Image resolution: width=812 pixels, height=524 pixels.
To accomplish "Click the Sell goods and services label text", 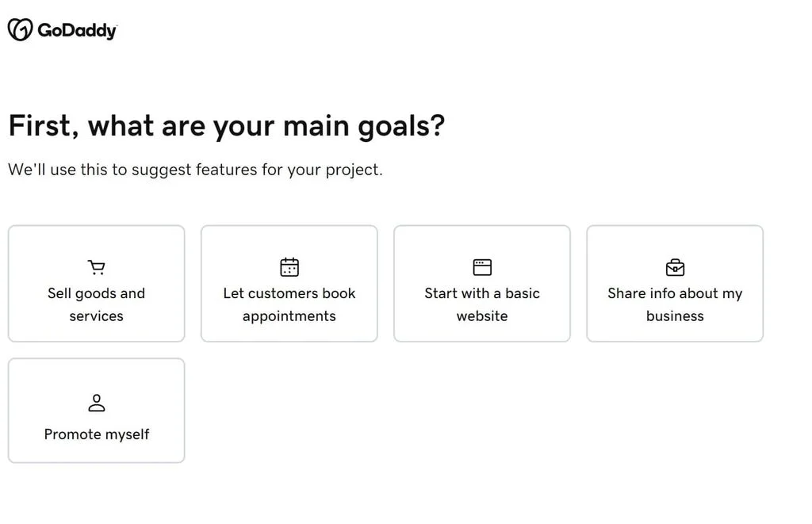I will pos(96,304).
